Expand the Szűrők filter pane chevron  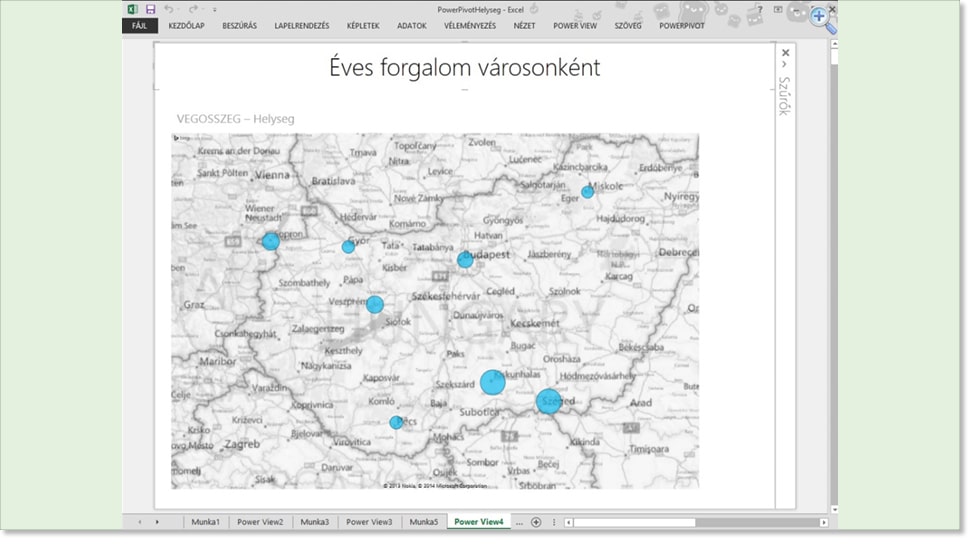[785, 65]
